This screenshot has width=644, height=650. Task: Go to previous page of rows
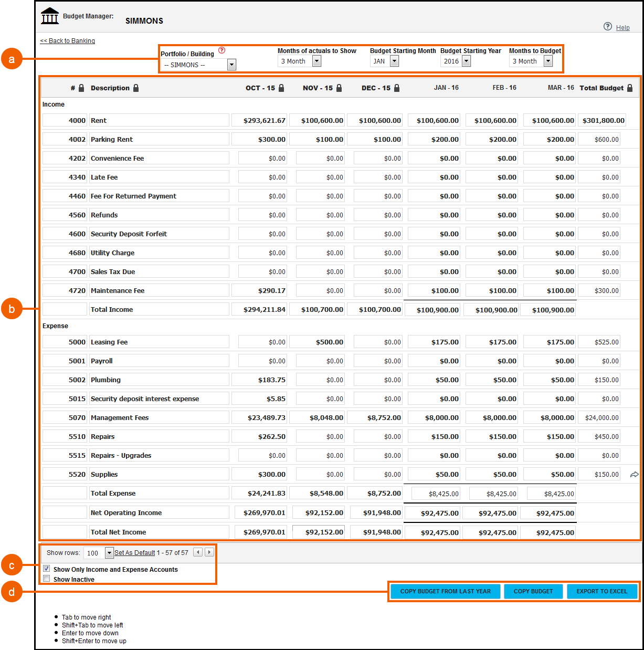click(x=198, y=552)
